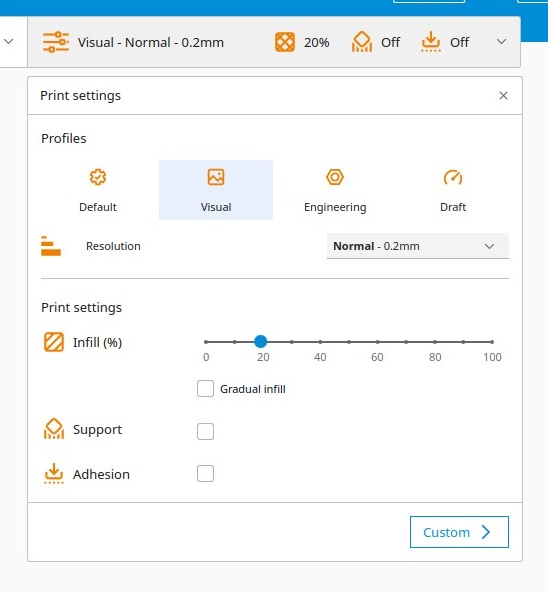
Task: Click the 0 label under infill slider
Action: (x=206, y=357)
